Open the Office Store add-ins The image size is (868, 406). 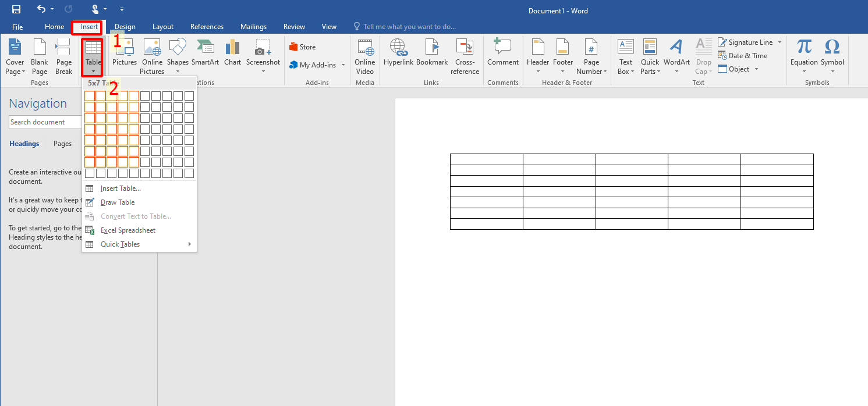coord(303,47)
